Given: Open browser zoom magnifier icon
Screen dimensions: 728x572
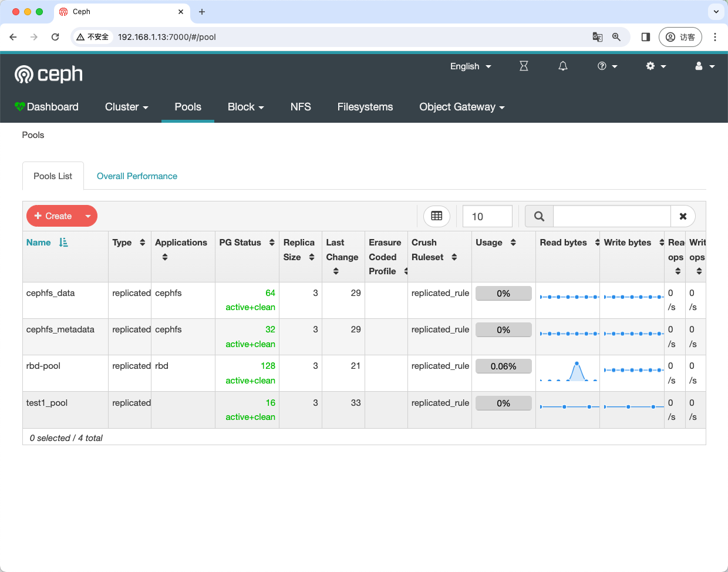Looking at the screenshot, I should click(x=616, y=37).
